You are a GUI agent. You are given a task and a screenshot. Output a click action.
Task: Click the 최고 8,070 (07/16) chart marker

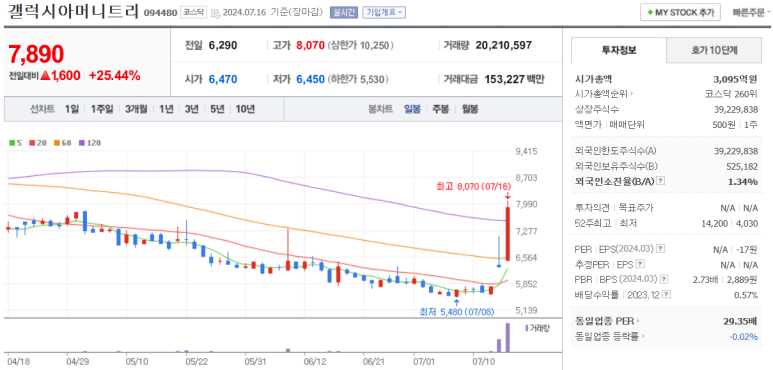point(474,186)
